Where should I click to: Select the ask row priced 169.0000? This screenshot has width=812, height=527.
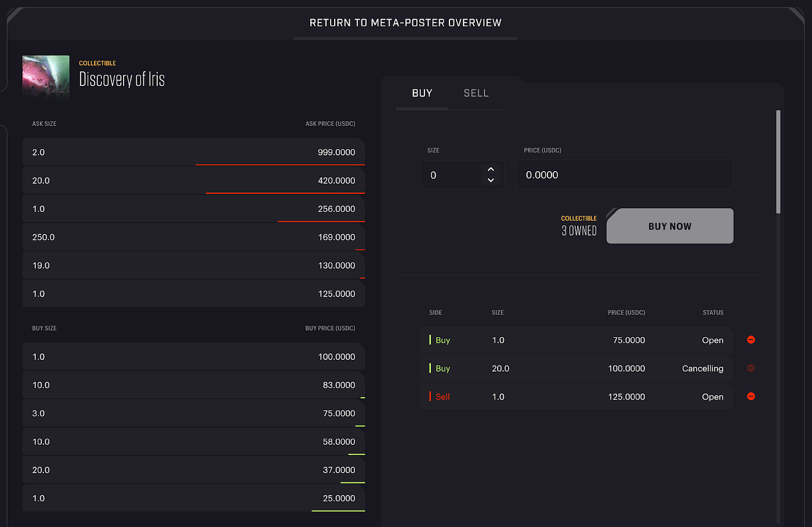point(194,237)
